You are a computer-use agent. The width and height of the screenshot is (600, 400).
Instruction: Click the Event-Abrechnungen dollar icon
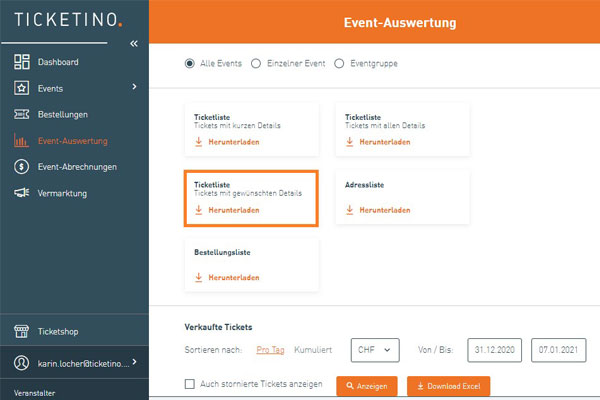[x=22, y=167]
